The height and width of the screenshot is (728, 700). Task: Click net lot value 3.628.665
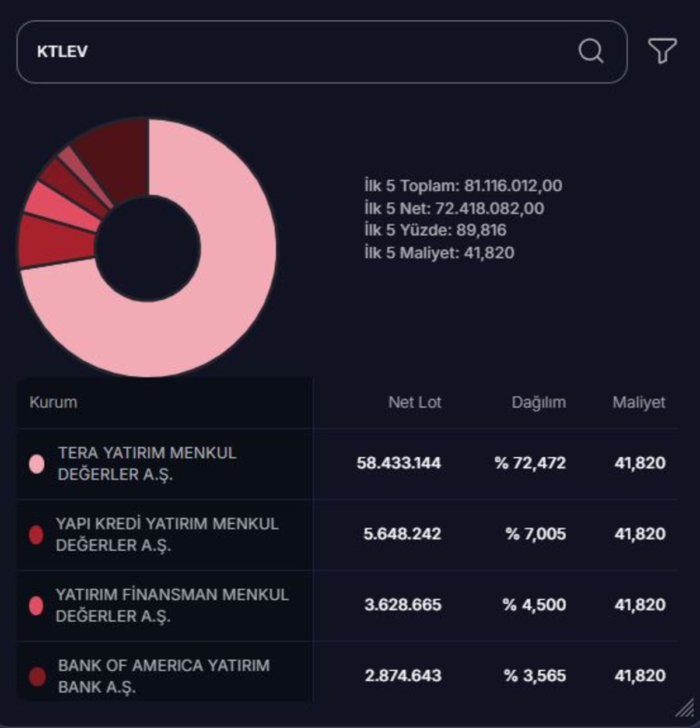coord(403,605)
